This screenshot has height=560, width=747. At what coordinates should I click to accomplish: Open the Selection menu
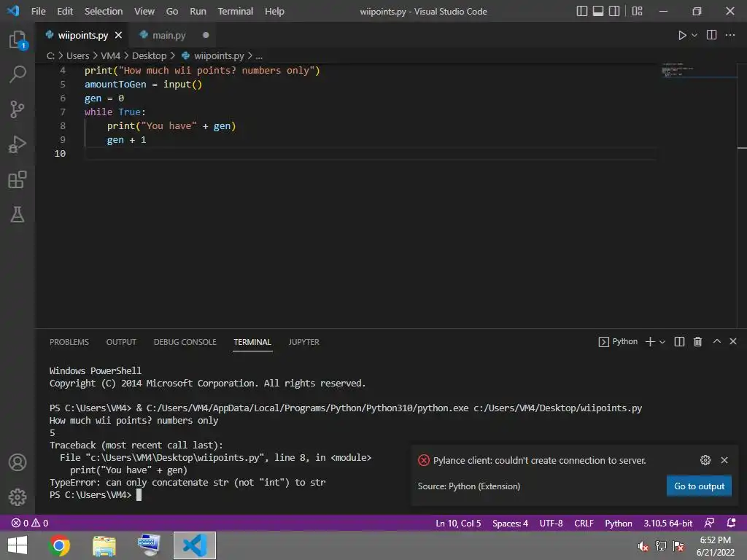(104, 11)
